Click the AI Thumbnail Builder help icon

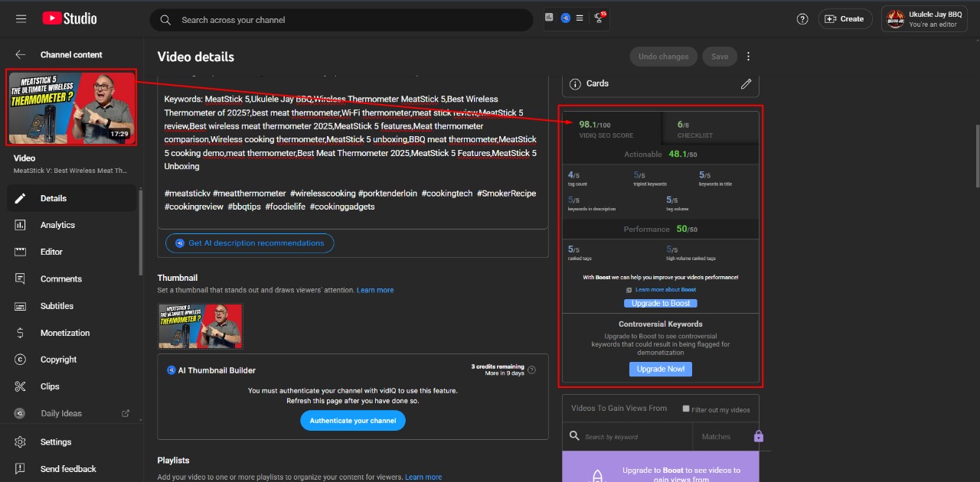(532, 370)
